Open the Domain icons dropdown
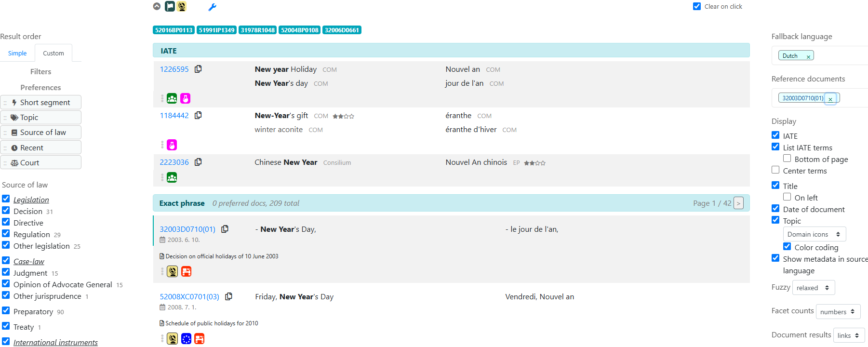This screenshot has width=868, height=347. (814, 234)
